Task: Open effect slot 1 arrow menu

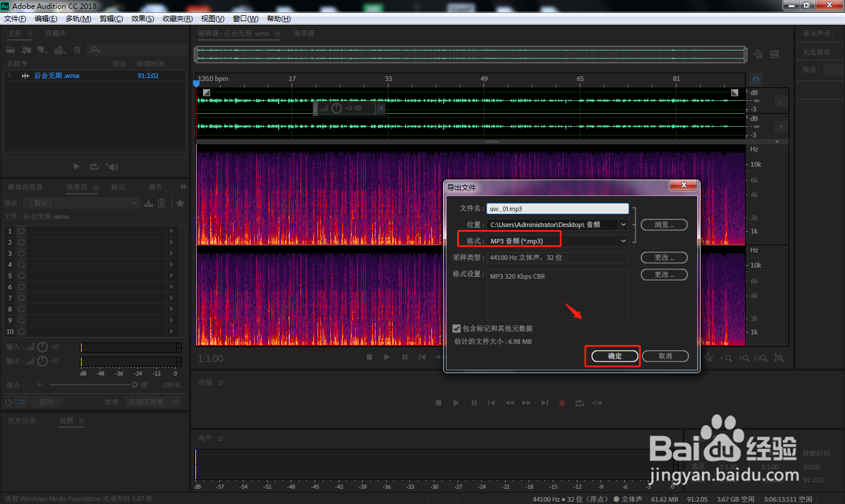Action: click(171, 231)
